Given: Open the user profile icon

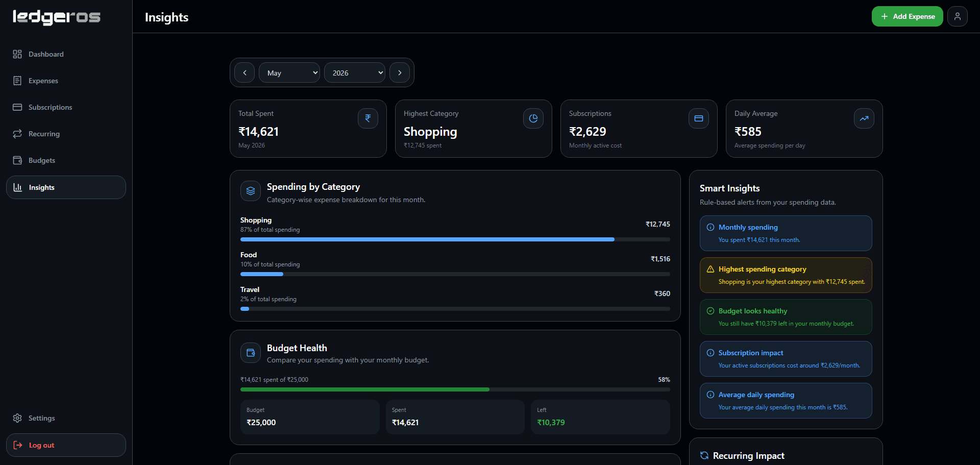Looking at the screenshot, I should [x=958, y=16].
